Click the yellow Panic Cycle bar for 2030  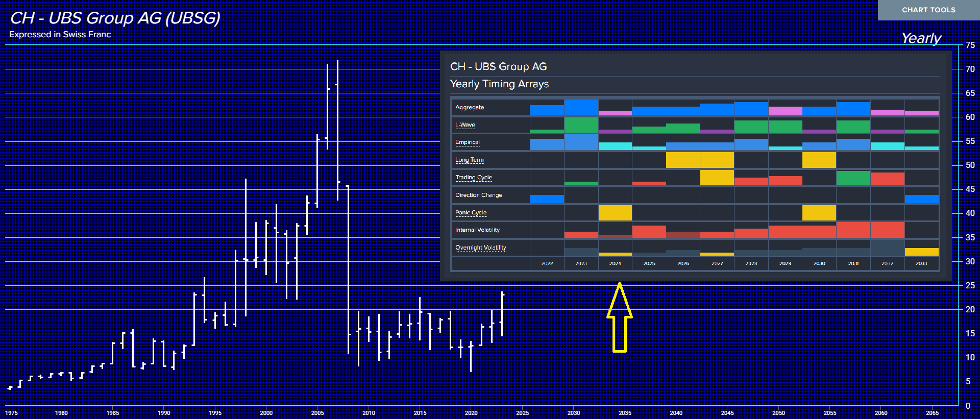819,212
